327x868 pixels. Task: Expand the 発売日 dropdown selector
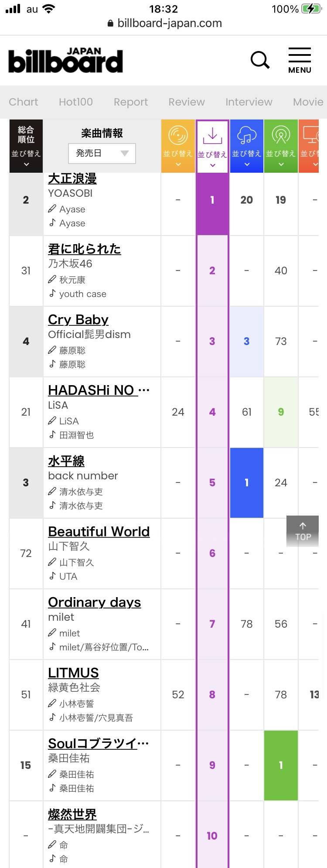[102, 154]
